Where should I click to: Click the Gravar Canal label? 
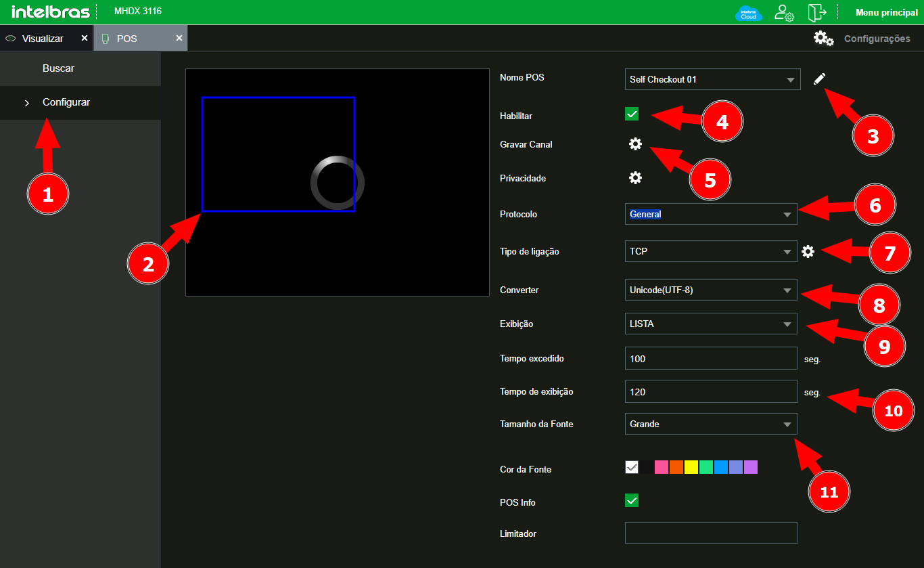pos(526,144)
